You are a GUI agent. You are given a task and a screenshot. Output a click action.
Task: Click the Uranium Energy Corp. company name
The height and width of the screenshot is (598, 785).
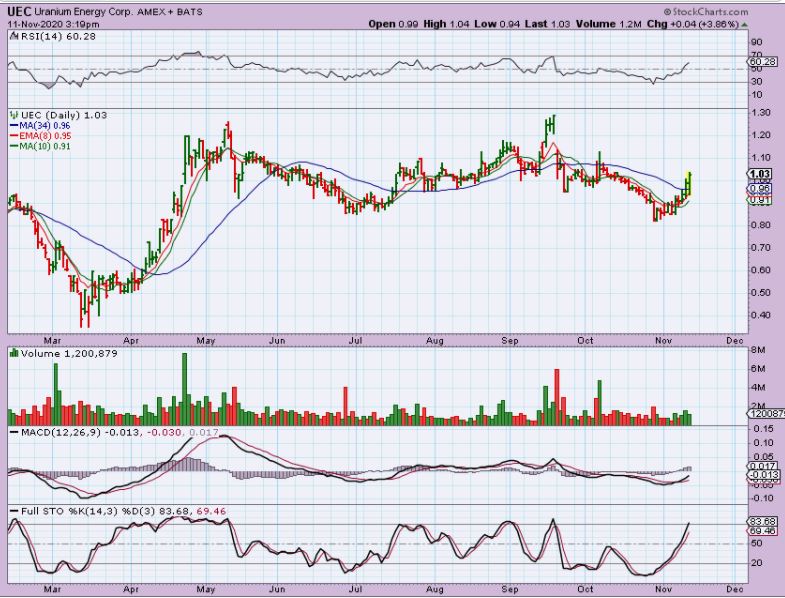(x=83, y=12)
